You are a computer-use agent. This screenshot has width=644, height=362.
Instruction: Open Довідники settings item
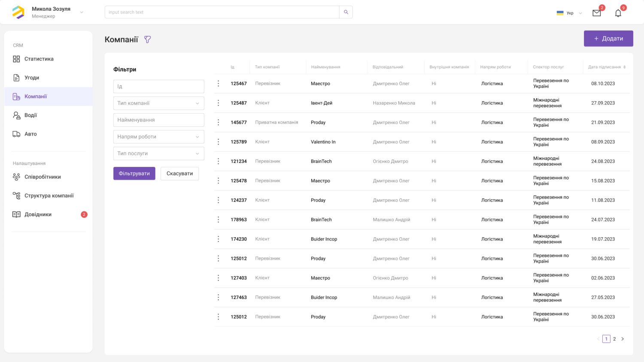pyautogui.click(x=48, y=214)
